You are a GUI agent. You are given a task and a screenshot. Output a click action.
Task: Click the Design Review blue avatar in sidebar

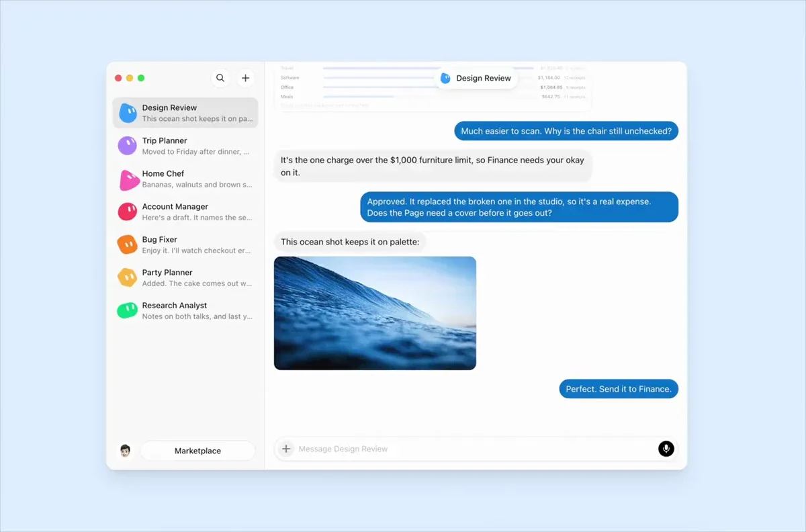tap(128, 113)
